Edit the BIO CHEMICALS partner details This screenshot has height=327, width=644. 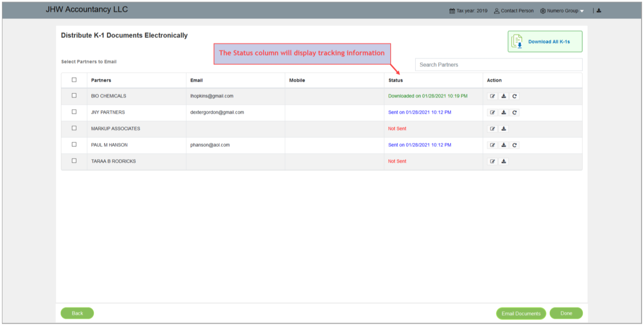(493, 96)
